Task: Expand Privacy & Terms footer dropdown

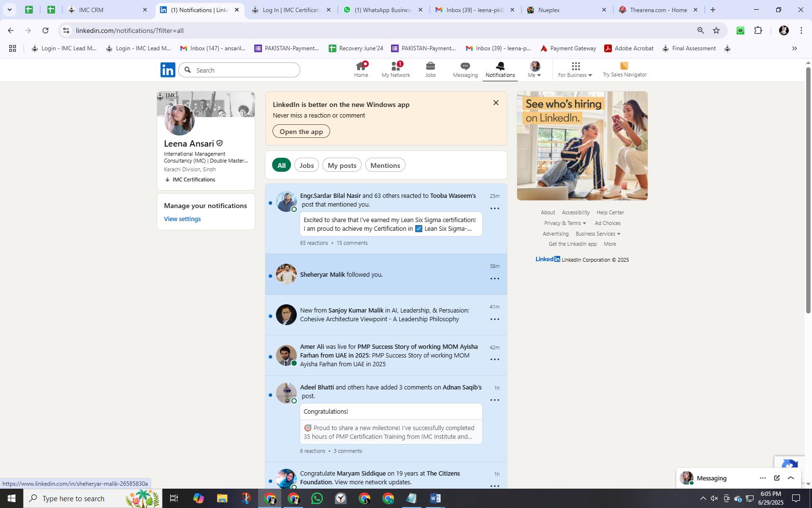Action: point(565,223)
